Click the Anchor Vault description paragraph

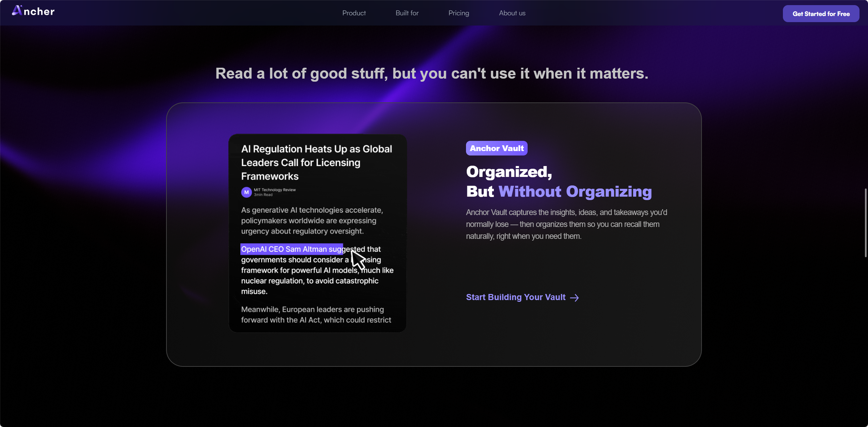(x=566, y=224)
